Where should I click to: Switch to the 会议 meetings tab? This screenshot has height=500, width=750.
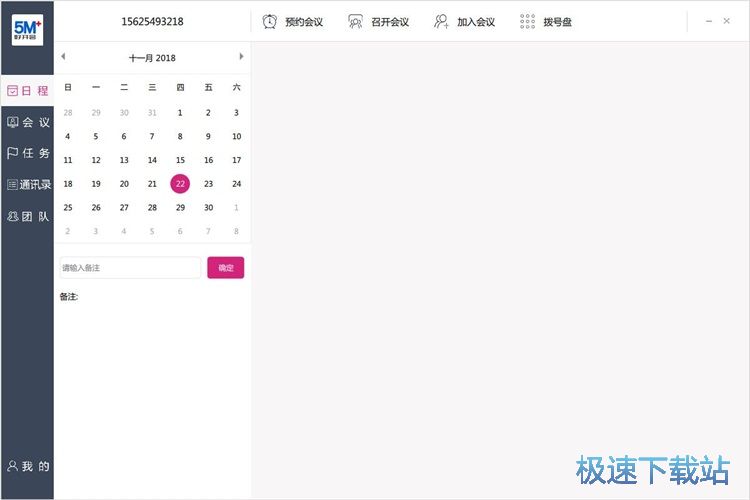(27, 122)
